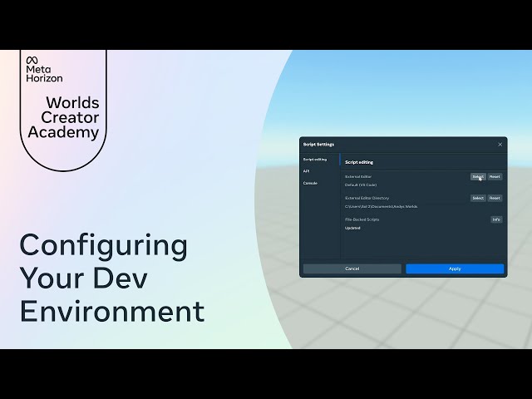Image resolution: width=532 pixels, height=399 pixels.
Task: Switch to the API settings tab
Action: [x=306, y=171]
